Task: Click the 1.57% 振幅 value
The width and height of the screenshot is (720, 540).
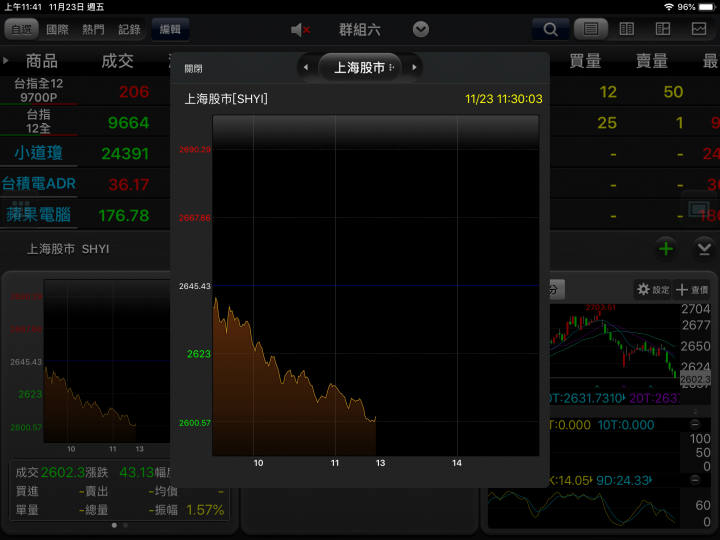Action: coord(205,510)
